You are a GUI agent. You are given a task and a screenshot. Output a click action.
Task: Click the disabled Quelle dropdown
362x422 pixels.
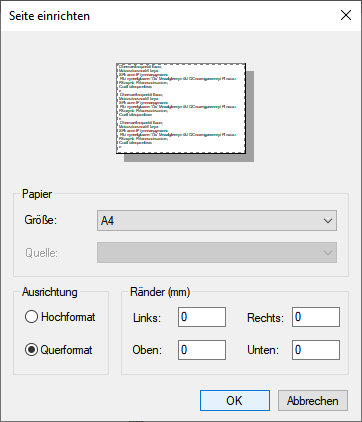[217, 253]
